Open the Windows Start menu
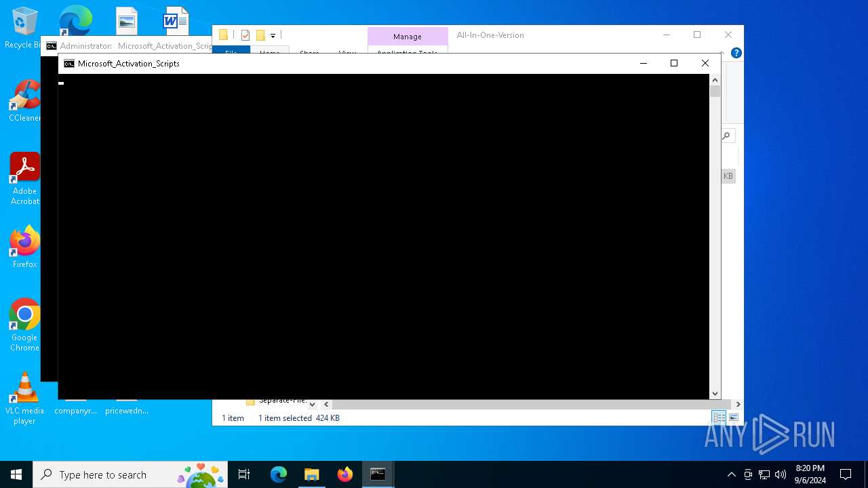 pos(16,474)
